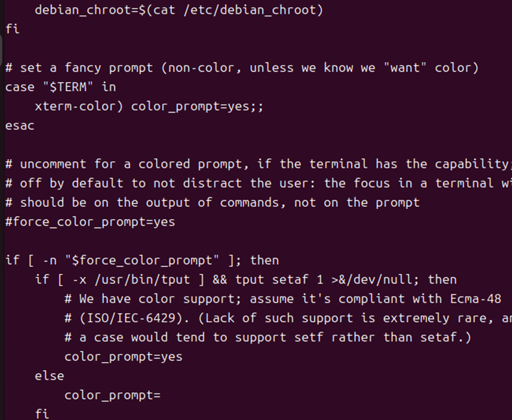Viewport: 512px width, 420px height.
Task: Click the xterm-color) case pattern
Action: 79,106
